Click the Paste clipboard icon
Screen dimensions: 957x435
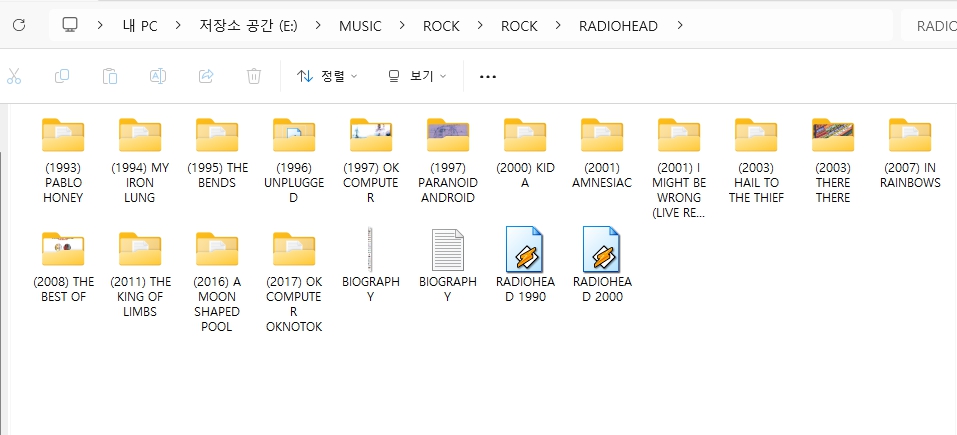[110, 76]
